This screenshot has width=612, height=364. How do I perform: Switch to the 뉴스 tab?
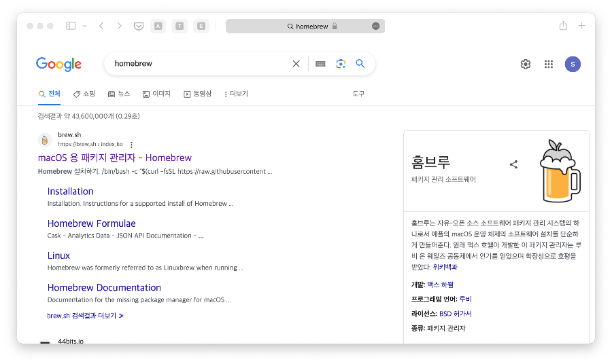click(x=119, y=94)
